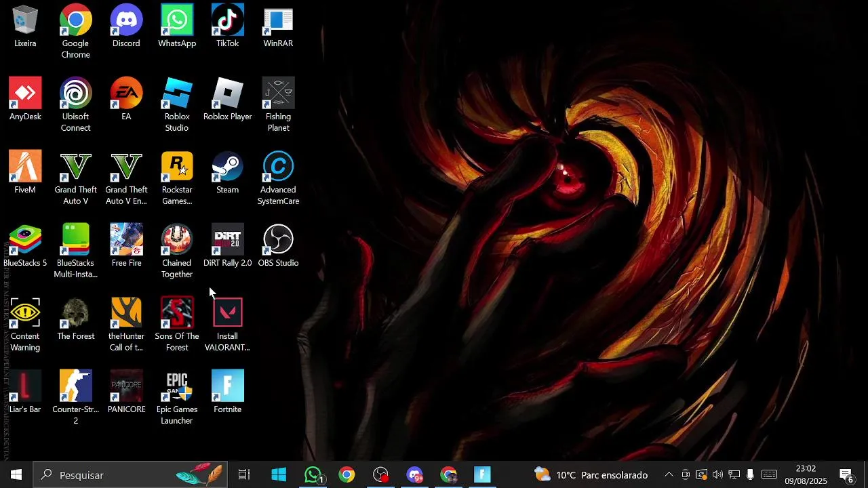The width and height of the screenshot is (868, 488).
Task: Select the Counter-Strike 2 shortcut
Action: pos(75,397)
